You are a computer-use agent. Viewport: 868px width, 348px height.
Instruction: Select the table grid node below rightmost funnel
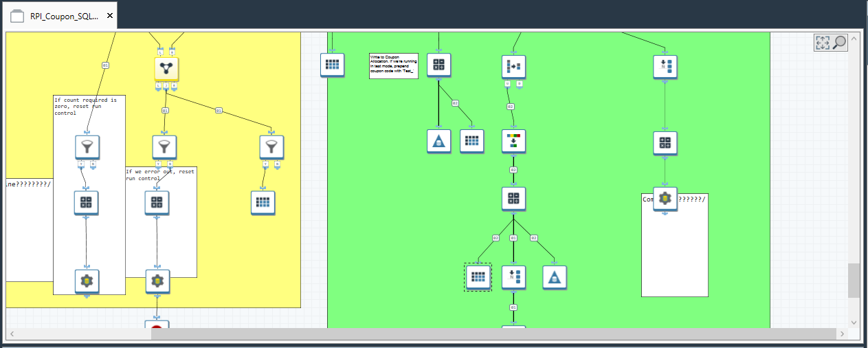pos(263,202)
